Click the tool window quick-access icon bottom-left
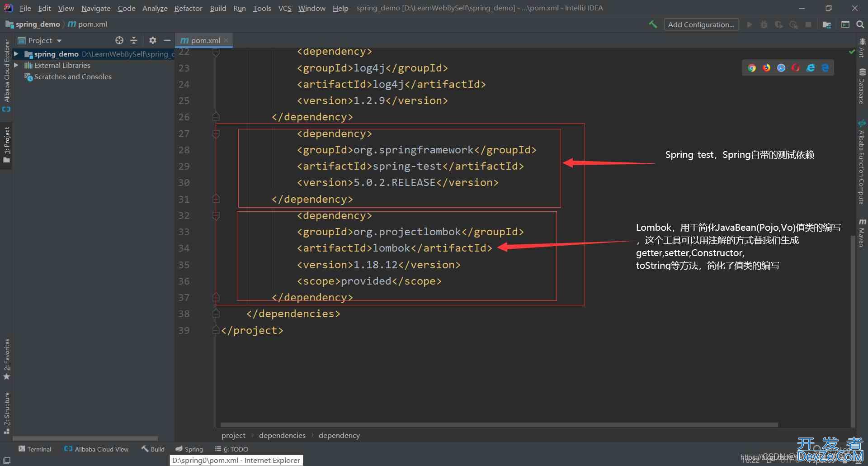 6,460
